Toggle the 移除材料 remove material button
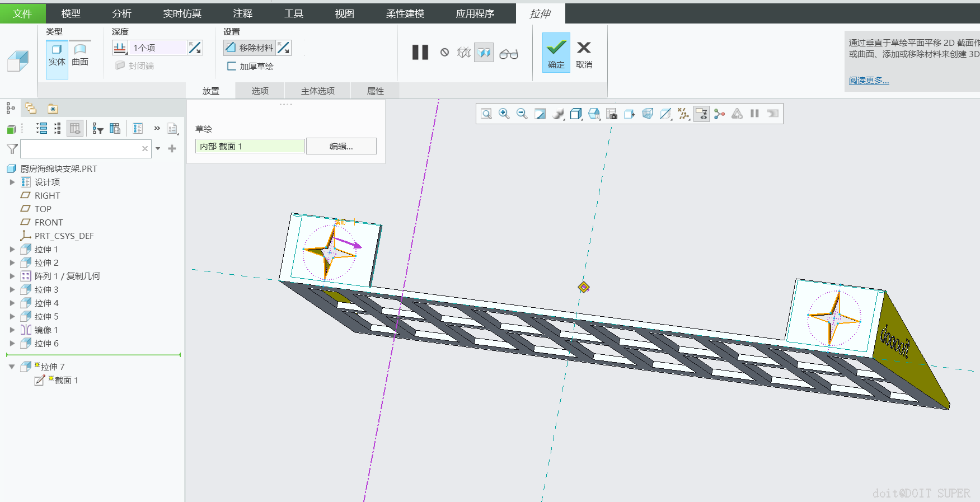 click(250, 48)
